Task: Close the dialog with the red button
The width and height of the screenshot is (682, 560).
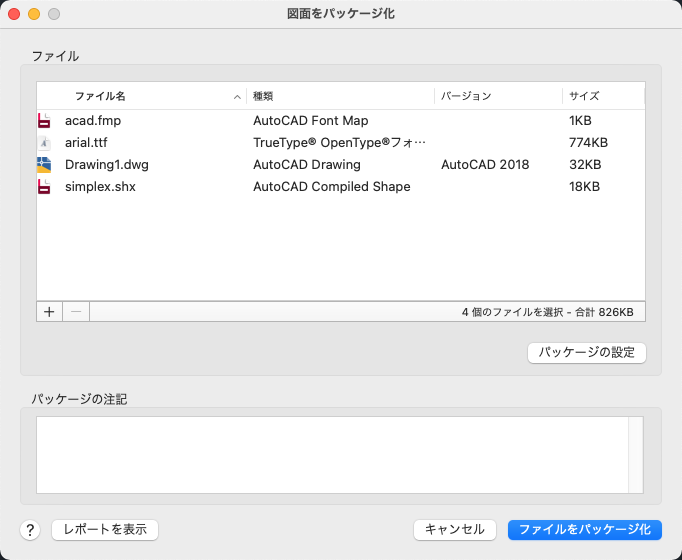Action: click(14, 14)
